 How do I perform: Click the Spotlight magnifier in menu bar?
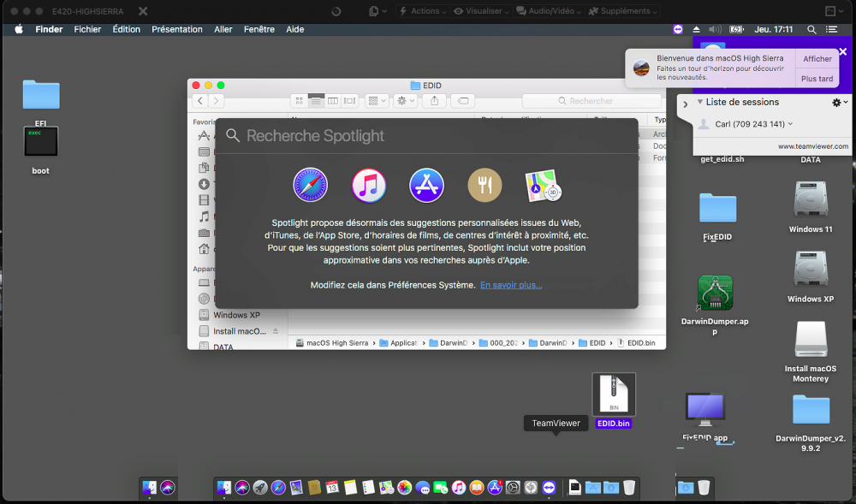[811, 29]
